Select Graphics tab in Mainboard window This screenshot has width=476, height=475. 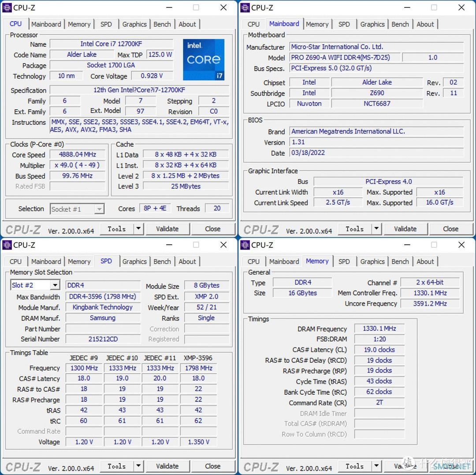pyautogui.click(x=372, y=24)
